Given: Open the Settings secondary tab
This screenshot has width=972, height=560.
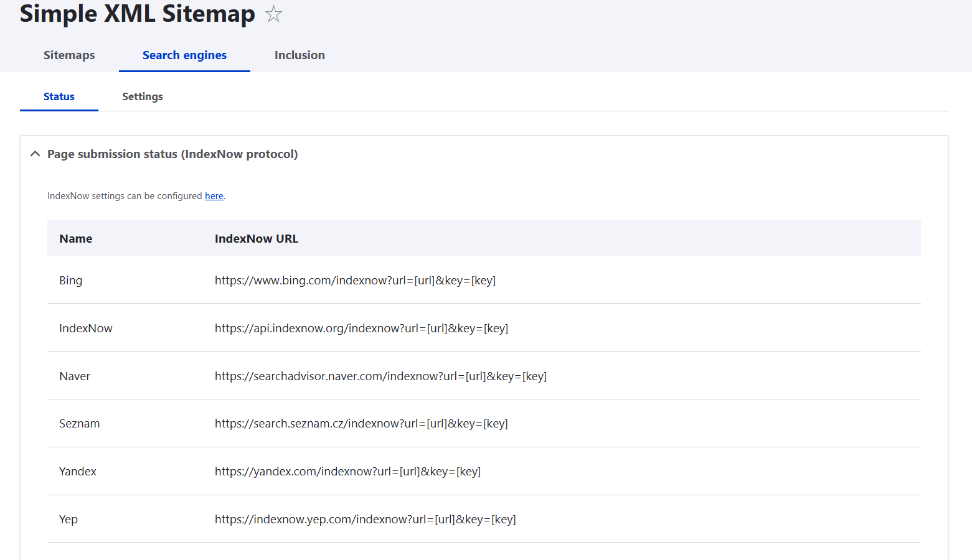Looking at the screenshot, I should pyautogui.click(x=142, y=96).
